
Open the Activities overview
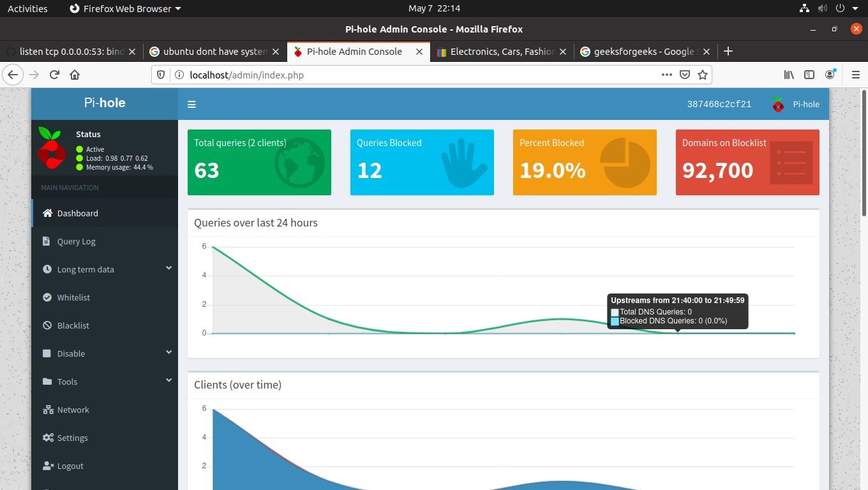click(27, 8)
